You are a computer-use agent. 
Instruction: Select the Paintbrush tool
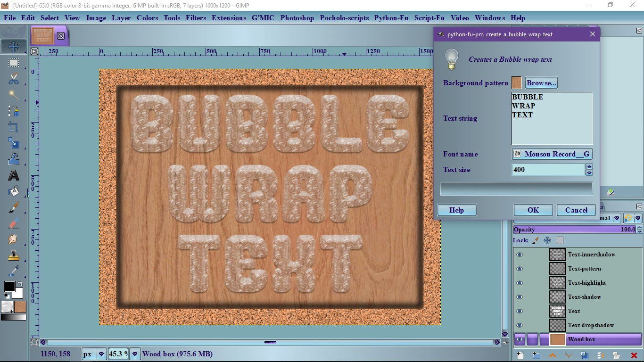(x=14, y=206)
